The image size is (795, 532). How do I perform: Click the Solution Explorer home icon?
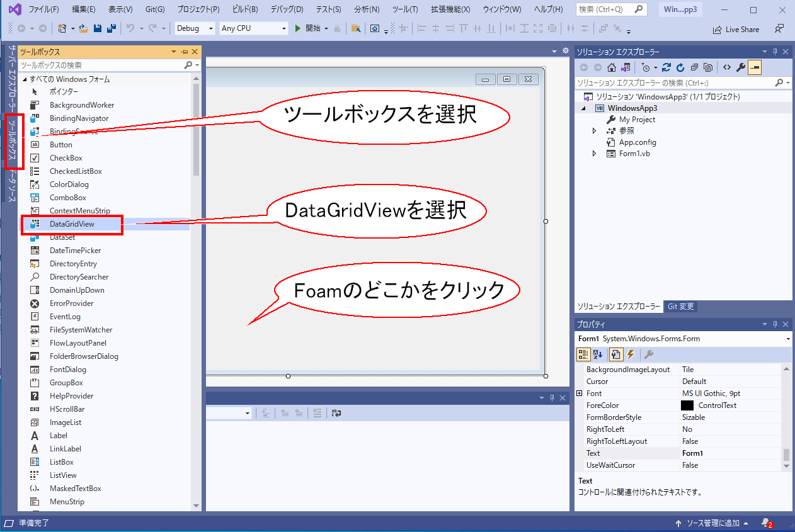[611, 67]
